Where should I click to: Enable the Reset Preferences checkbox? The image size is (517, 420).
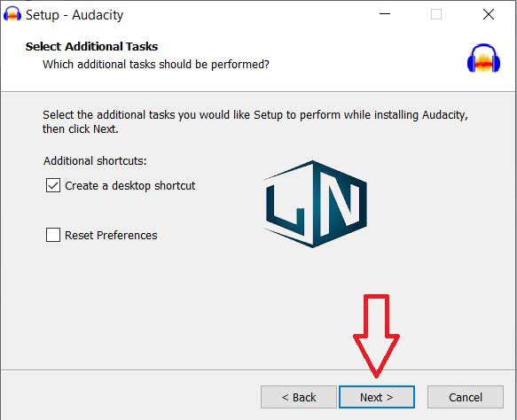53,235
